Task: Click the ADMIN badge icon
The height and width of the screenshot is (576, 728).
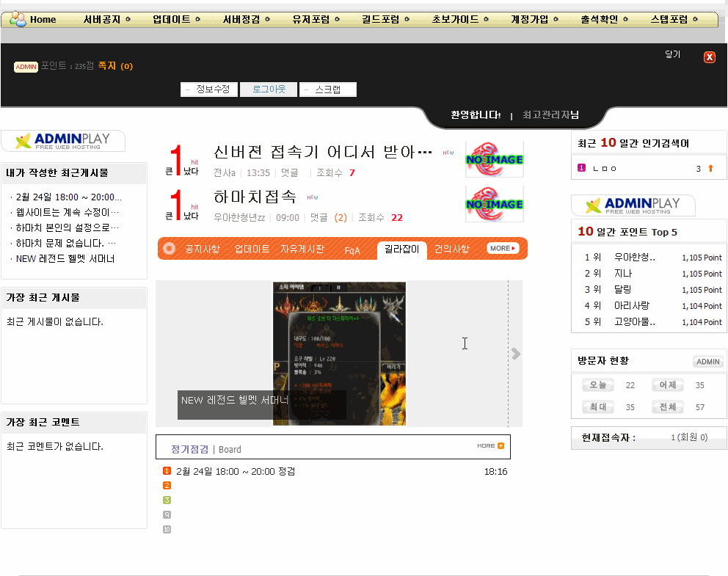Action: pos(26,67)
